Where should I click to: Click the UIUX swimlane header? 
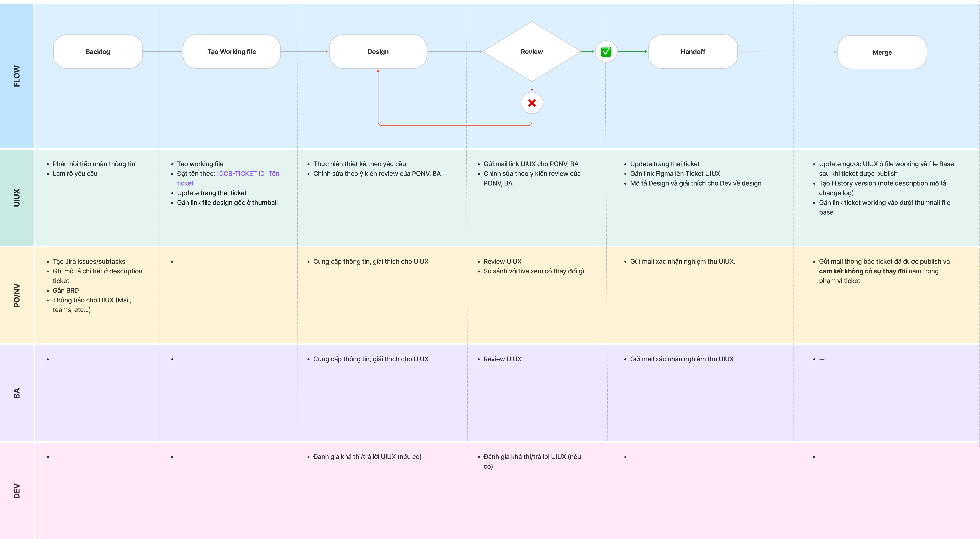[17, 198]
